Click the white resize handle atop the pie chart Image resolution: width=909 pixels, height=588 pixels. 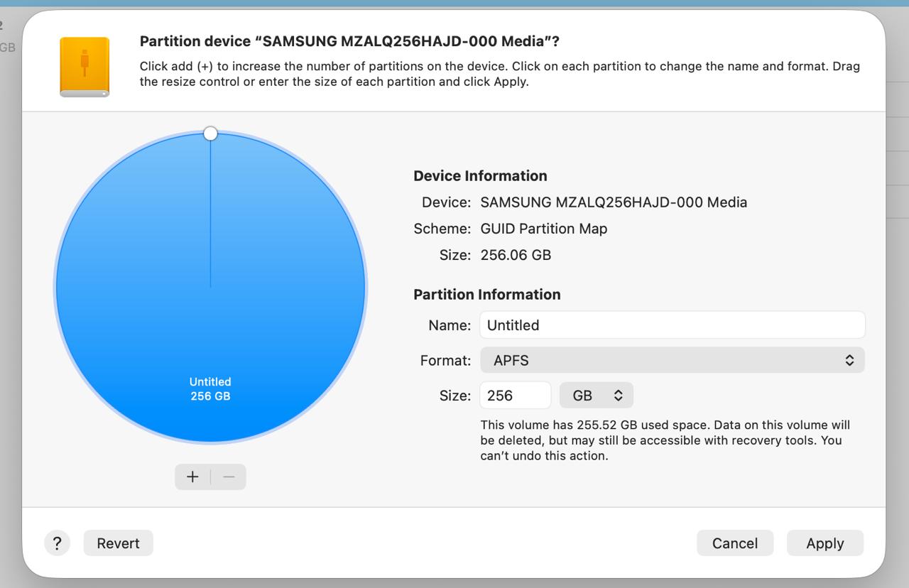tap(210, 134)
